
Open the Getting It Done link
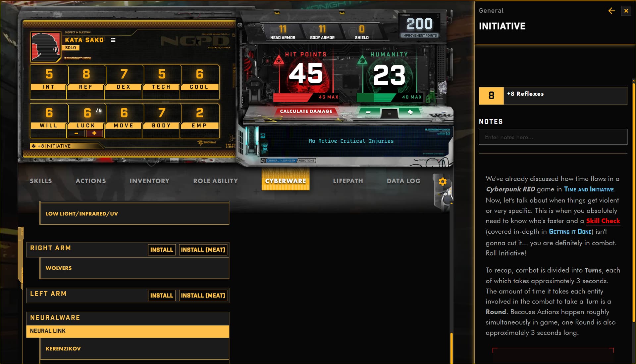pyautogui.click(x=570, y=232)
